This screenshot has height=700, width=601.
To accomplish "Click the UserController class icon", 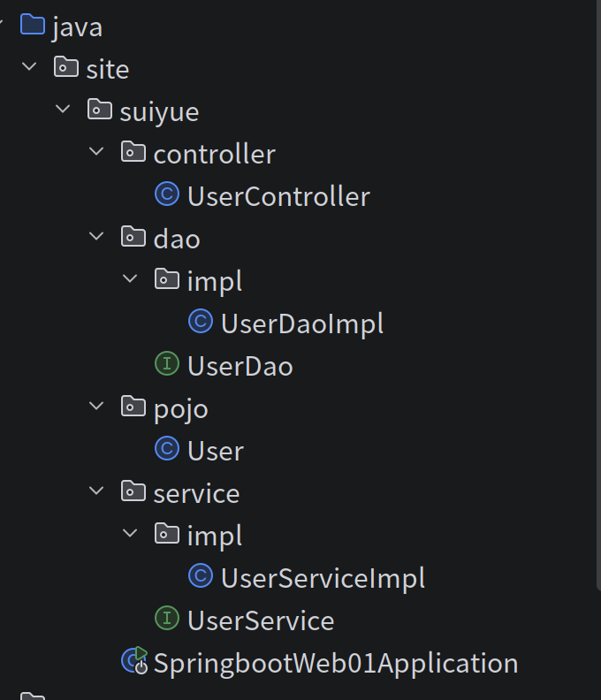I will click(167, 194).
